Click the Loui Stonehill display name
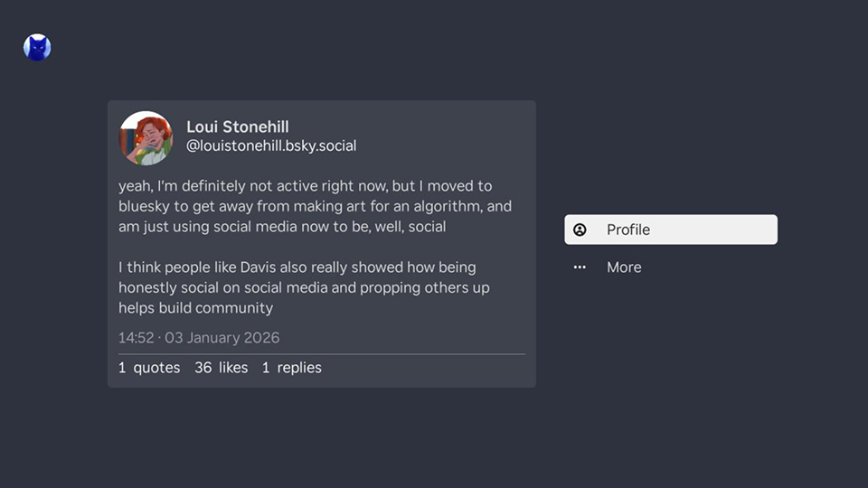The height and width of the screenshot is (488, 868). pyautogui.click(x=238, y=127)
